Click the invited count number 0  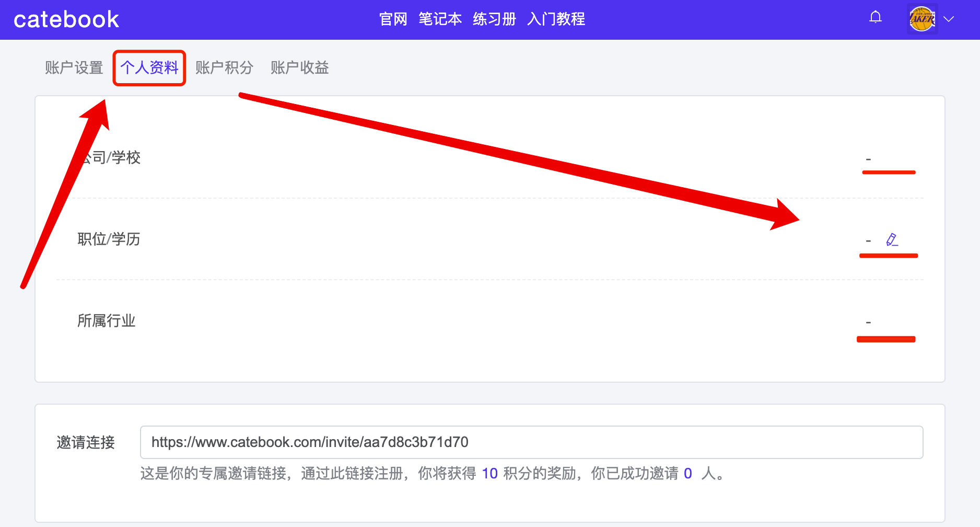pos(687,474)
